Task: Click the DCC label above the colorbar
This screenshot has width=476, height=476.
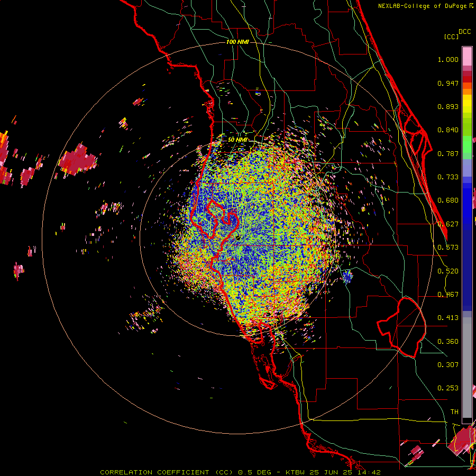Action: coord(465,32)
